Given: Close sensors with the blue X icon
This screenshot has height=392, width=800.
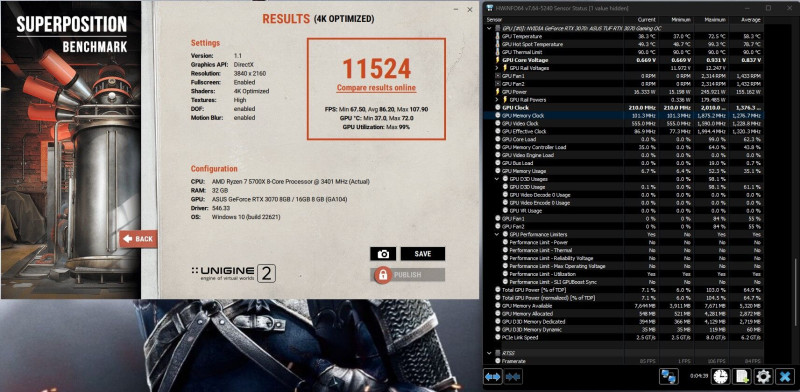Looking at the screenshot, I should coord(784,377).
